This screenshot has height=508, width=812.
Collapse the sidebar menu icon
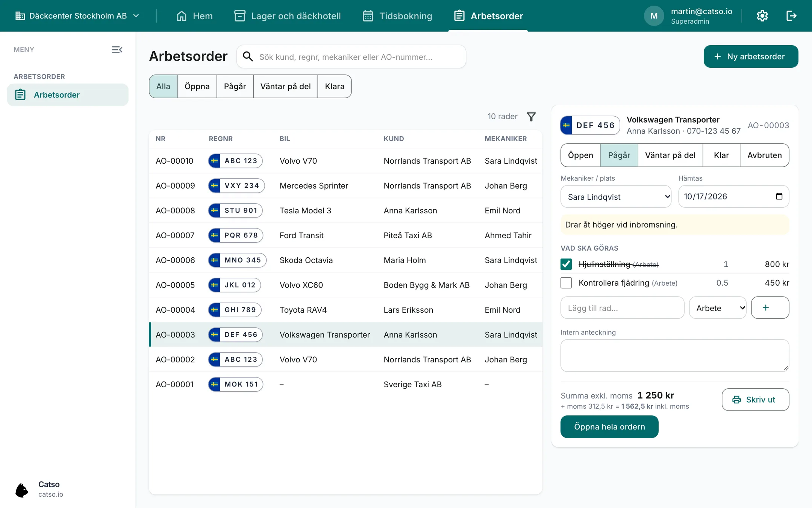pos(117,50)
